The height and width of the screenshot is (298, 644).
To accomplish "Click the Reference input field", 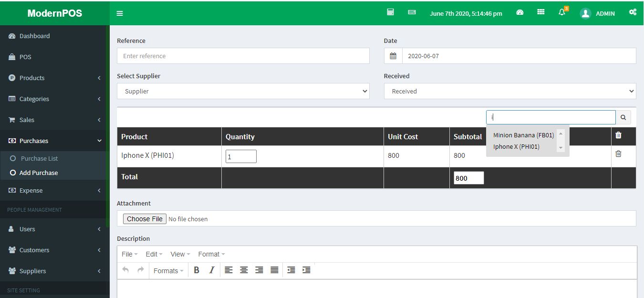I will point(243,56).
